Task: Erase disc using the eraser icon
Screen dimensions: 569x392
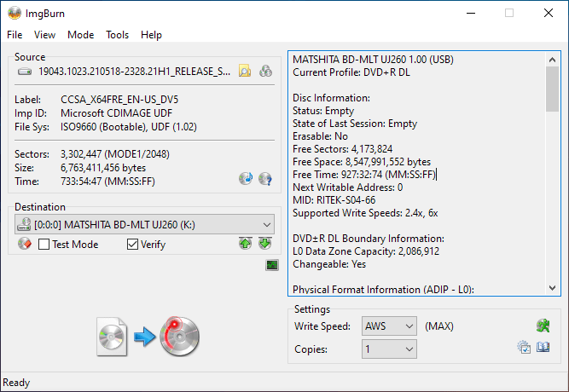Action: pos(25,244)
